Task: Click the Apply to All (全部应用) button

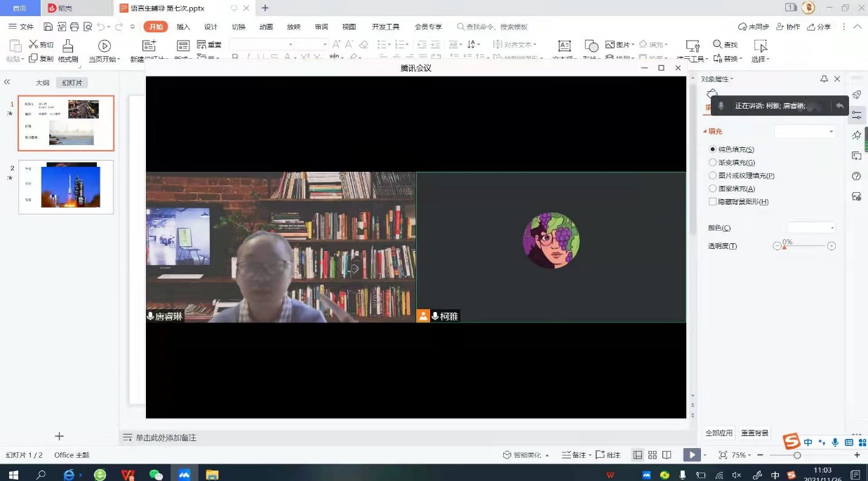Action: click(x=719, y=433)
